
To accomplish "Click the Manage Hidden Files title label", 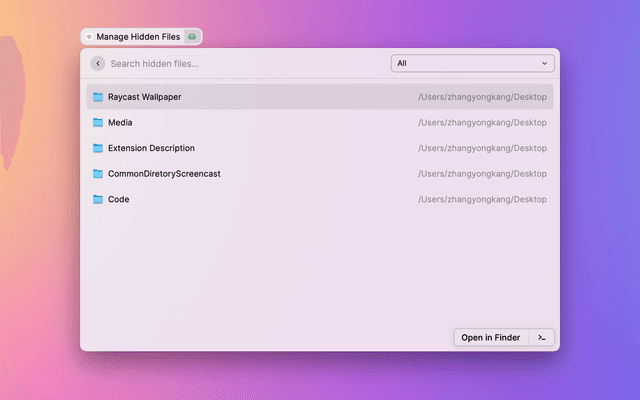I will 138,36.
